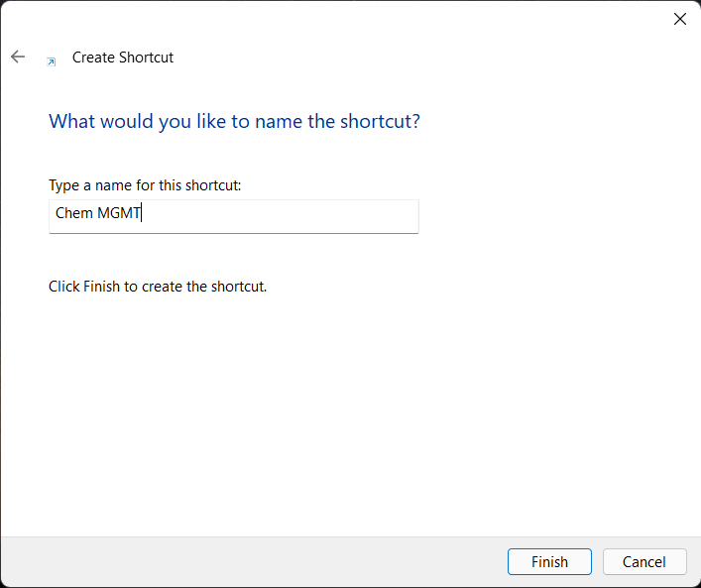
Task: Cancel the shortcut creation
Action: [644, 561]
